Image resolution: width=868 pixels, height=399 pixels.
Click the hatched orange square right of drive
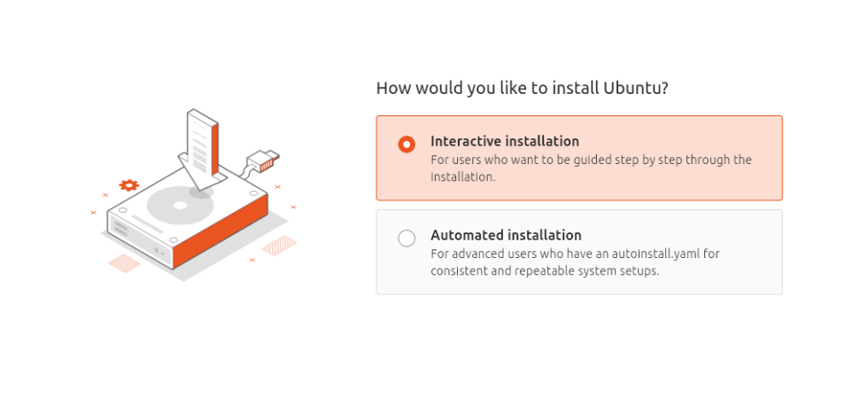click(279, 245)
